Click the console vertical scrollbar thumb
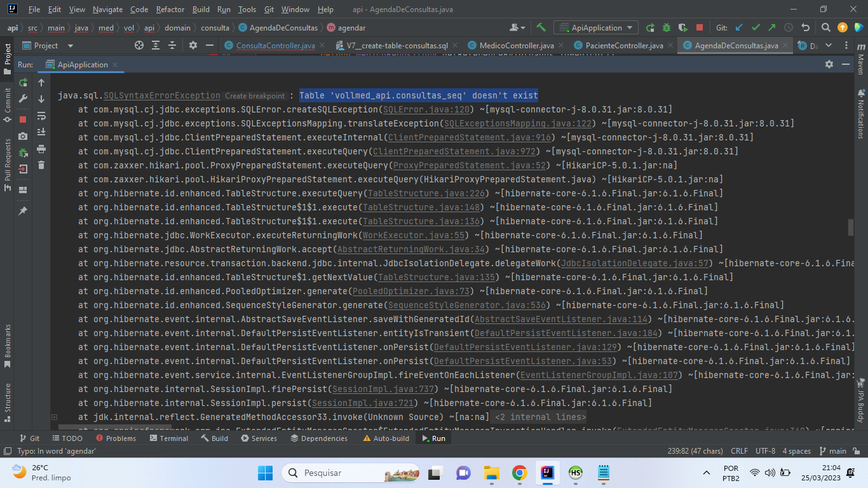 pyautogui.click(x=851, y=227)
